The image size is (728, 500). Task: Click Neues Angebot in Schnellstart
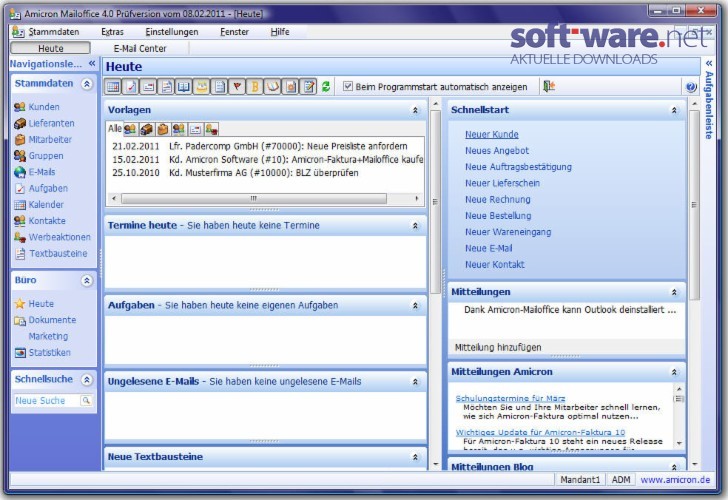tap(497, 150)
